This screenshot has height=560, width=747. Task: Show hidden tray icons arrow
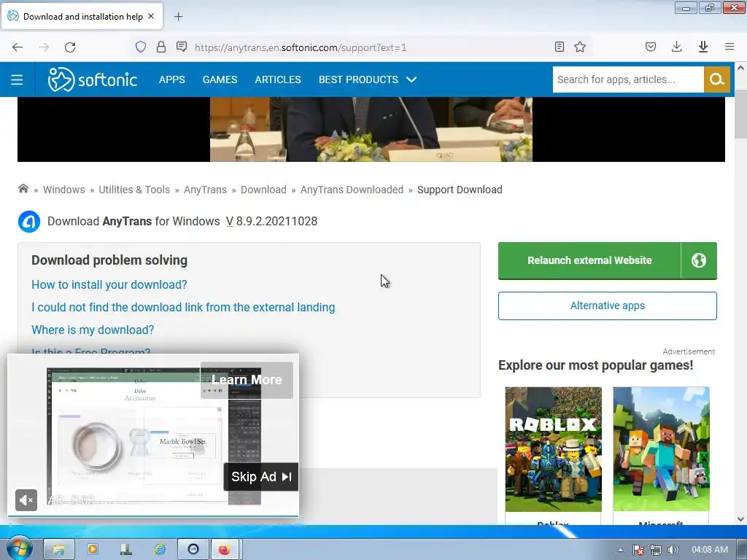(x=620, y=550)
